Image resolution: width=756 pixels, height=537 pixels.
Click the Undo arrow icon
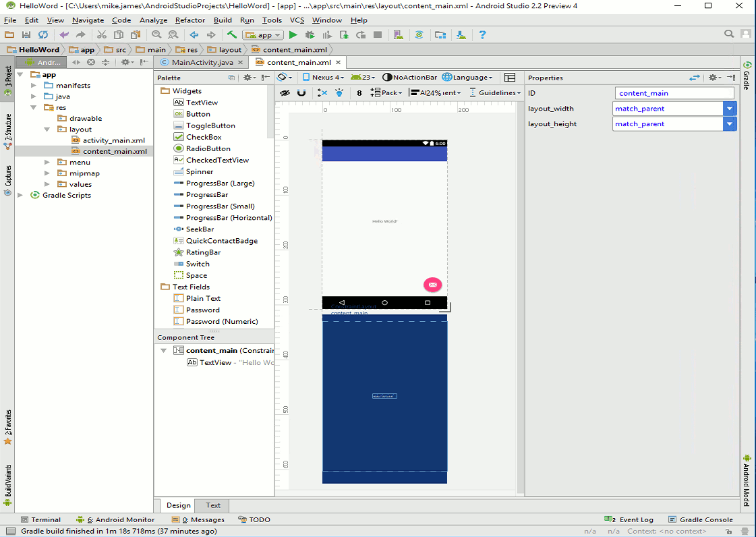tap(63, 34)
